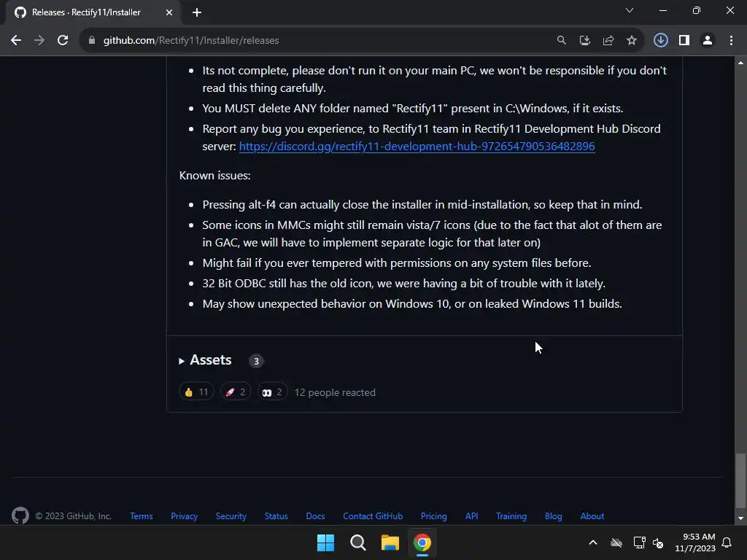Click the scrollbar down arrow
Viewport: 747px width, 560px height.
pos(740,518)
